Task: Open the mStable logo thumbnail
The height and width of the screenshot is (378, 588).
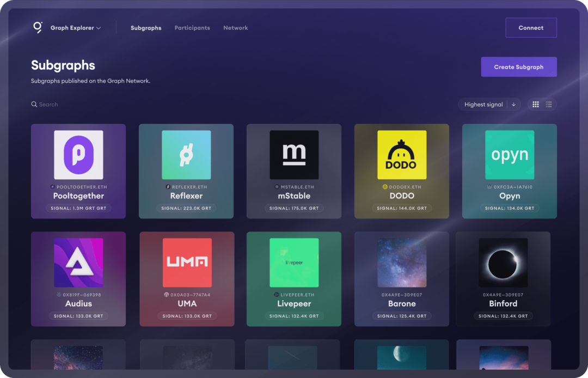Action: tap(294, 155)
